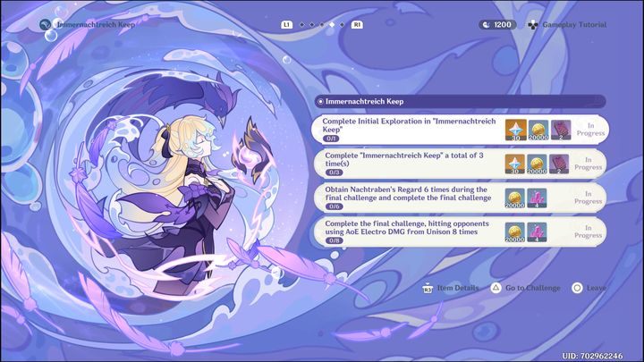Click the Primogem reward in Initial Exploration row
644x362 pixels.
[515, 130]
